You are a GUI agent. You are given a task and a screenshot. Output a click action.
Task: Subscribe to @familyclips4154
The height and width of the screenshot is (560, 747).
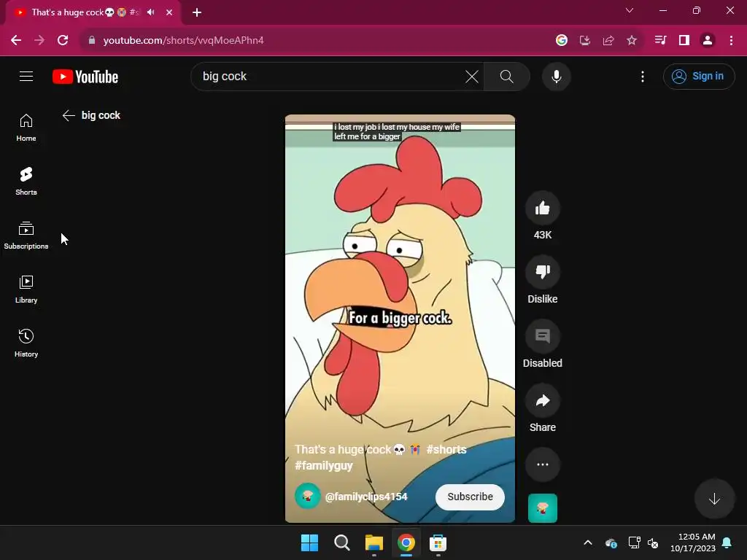click(470, 497)
